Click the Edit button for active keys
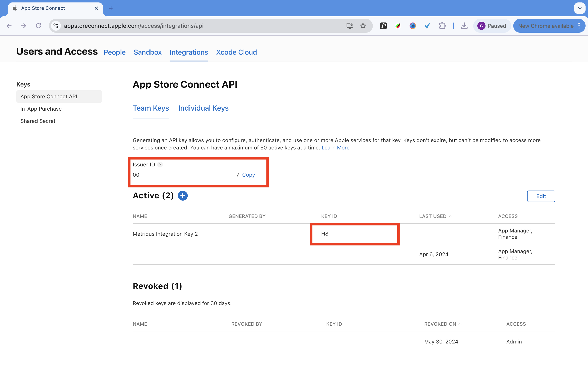This screenshot has height=368, width=588. pyautogui.click(x=541, y=196)
